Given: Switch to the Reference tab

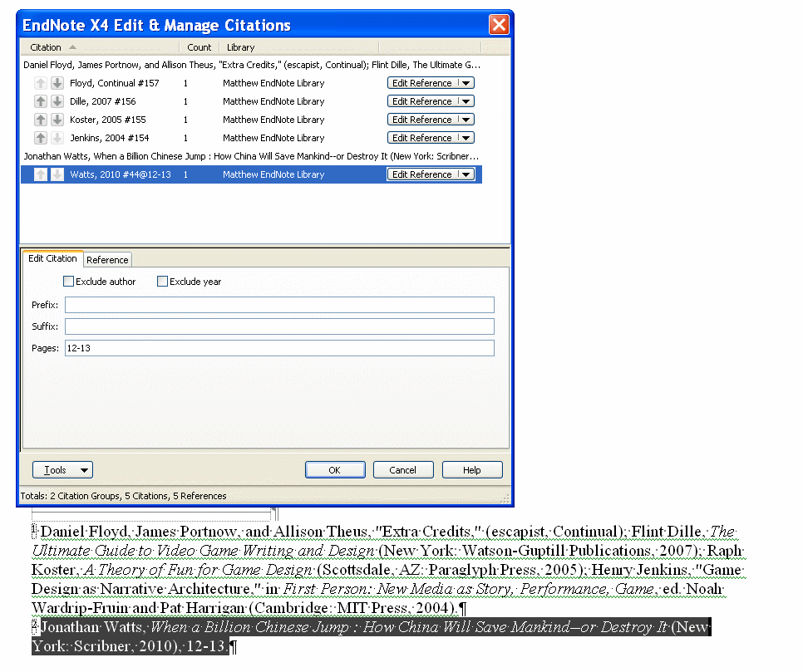Looking at the screenshot, I should 107,260.
